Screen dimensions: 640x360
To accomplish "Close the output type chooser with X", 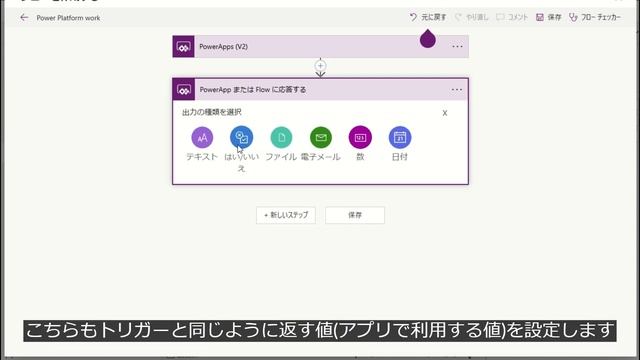I will click(x=445, y=113).
